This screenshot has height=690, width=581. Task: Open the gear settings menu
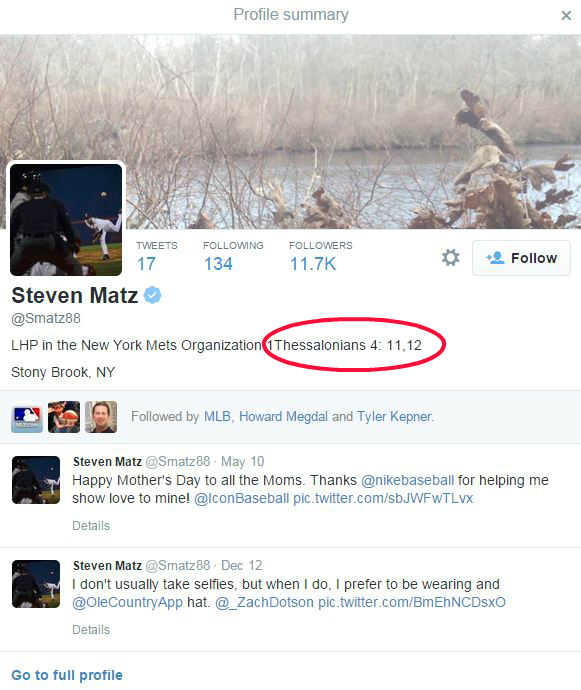(x=450, y=258)
